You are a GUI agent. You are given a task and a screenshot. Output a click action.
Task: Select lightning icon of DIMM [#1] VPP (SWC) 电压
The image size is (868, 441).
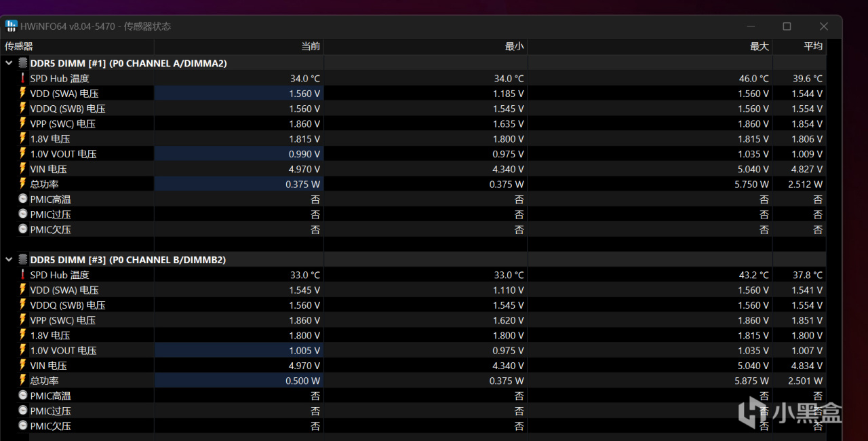pos(23,123)
